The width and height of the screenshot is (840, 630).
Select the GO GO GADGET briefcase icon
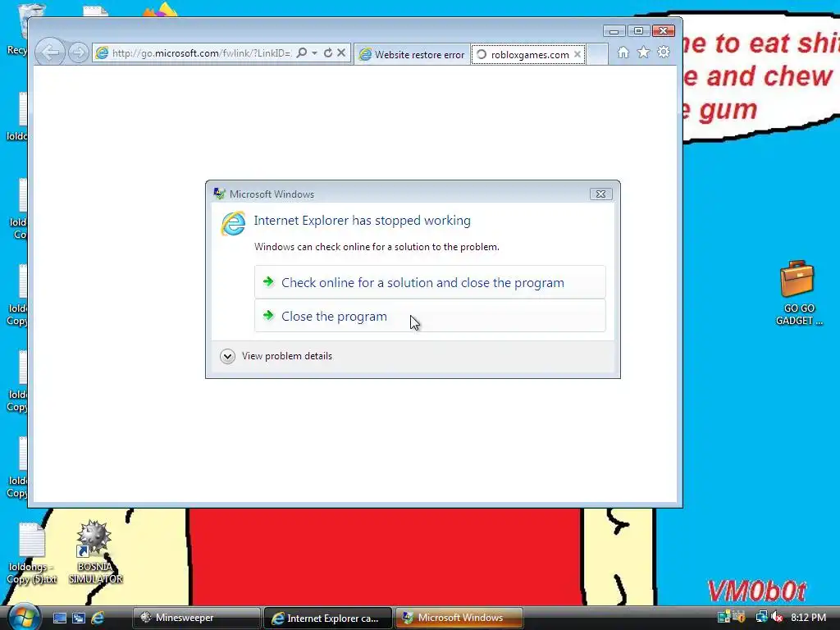click(797, 293)
